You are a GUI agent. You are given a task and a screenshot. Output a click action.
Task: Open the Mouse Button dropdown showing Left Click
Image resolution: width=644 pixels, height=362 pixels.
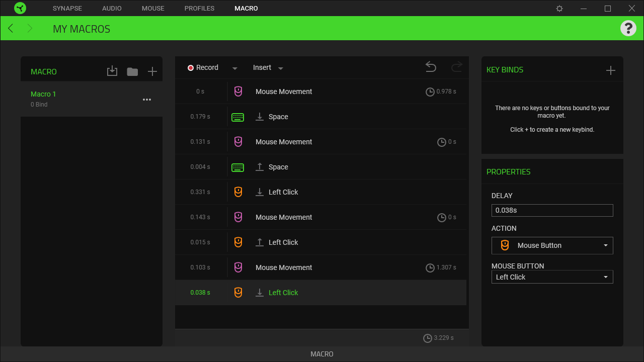[552, 277]
